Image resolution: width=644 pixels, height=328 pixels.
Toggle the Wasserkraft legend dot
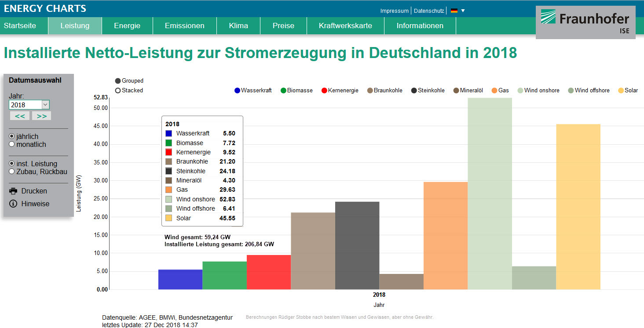click(x=237, y=91)
